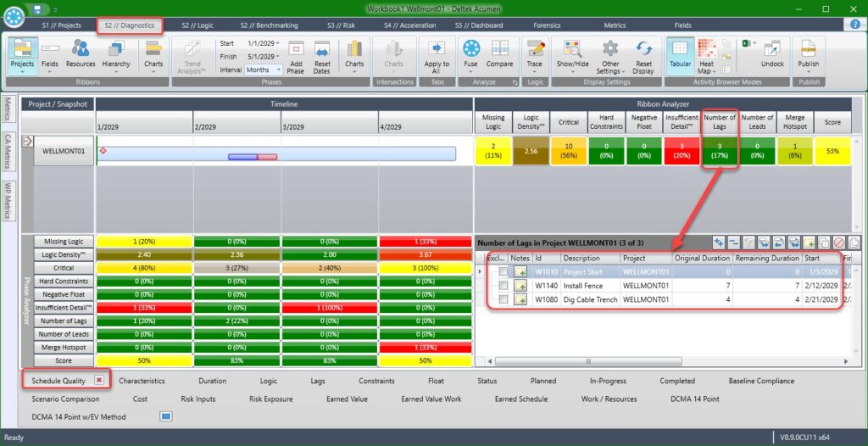This screenshot has height=446, width=868.
Task: Click the blue bar in the timeline
Action: pos(243,158)
